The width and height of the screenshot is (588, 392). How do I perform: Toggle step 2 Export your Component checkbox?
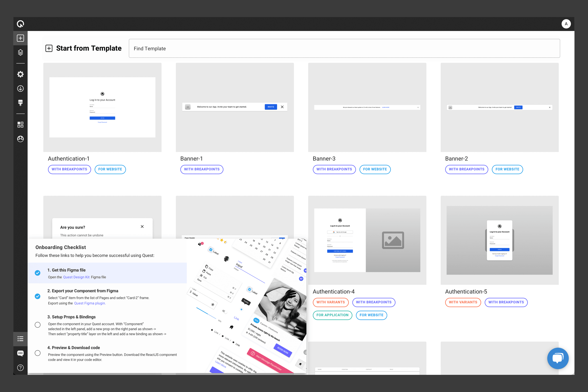(x=38, y=296)
